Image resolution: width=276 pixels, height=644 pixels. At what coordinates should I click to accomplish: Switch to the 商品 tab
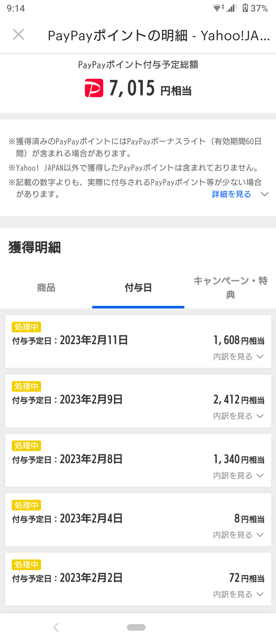coord(46,288)
